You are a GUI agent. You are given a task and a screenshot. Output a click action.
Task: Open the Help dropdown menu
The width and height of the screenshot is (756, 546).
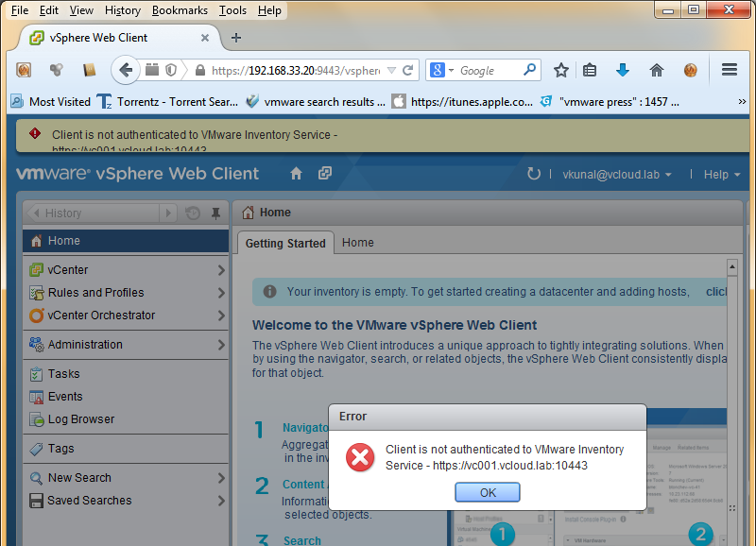[722, 175]
